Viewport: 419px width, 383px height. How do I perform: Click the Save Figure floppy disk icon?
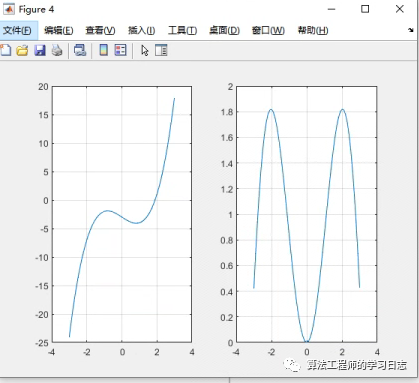40,50
